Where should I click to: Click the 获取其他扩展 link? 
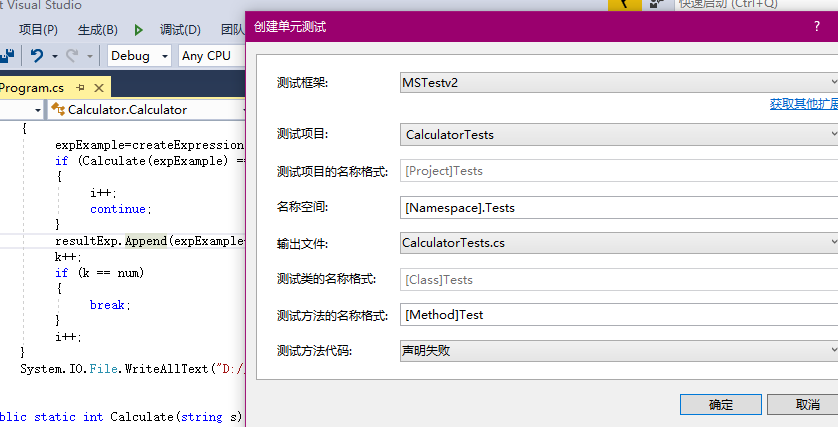pos(803,104)
